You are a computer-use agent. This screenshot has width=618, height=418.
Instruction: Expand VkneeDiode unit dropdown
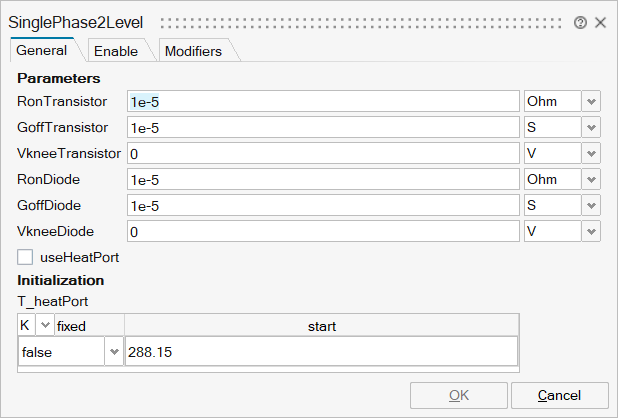pyautogui.click(x=591, y=231)
